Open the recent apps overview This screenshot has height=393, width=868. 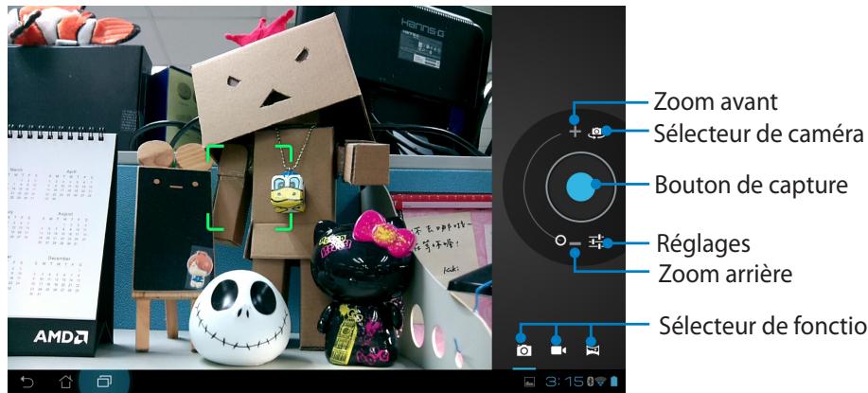[x=104, y=382]
